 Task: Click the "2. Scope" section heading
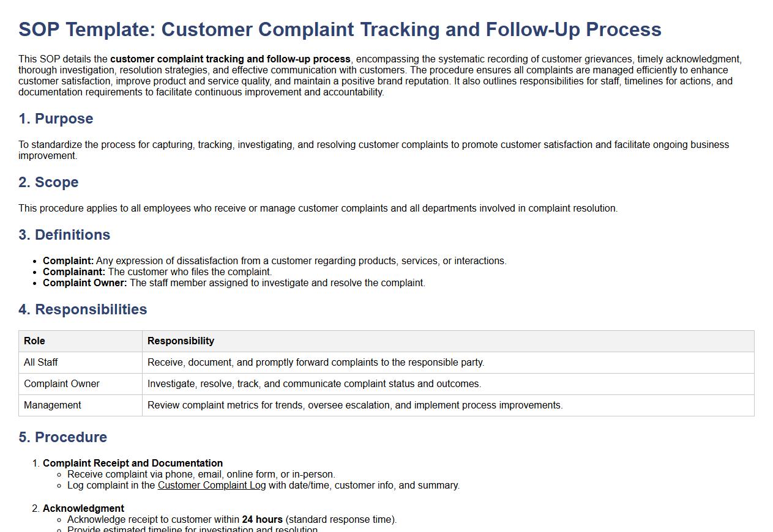(x=48, y=182)
